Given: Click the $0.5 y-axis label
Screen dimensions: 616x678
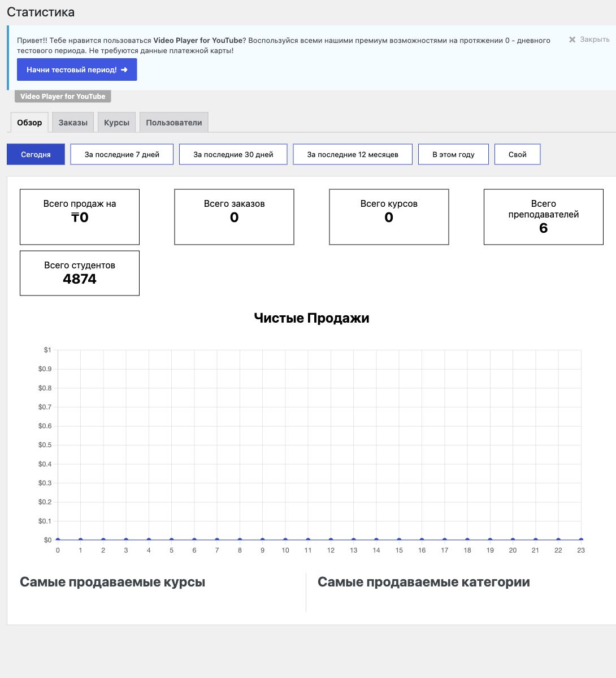Looking at the screenshot, I should [x=45, y=445].
